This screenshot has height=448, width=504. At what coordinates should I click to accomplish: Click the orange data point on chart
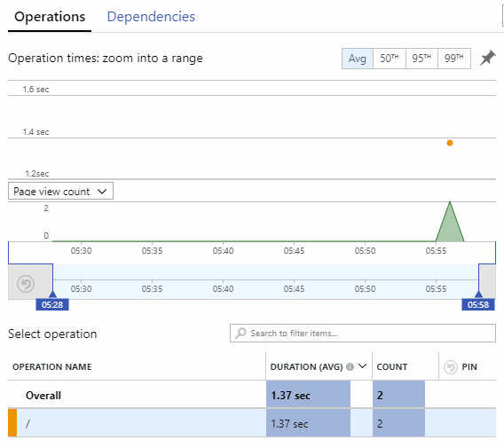click(450, 143)
